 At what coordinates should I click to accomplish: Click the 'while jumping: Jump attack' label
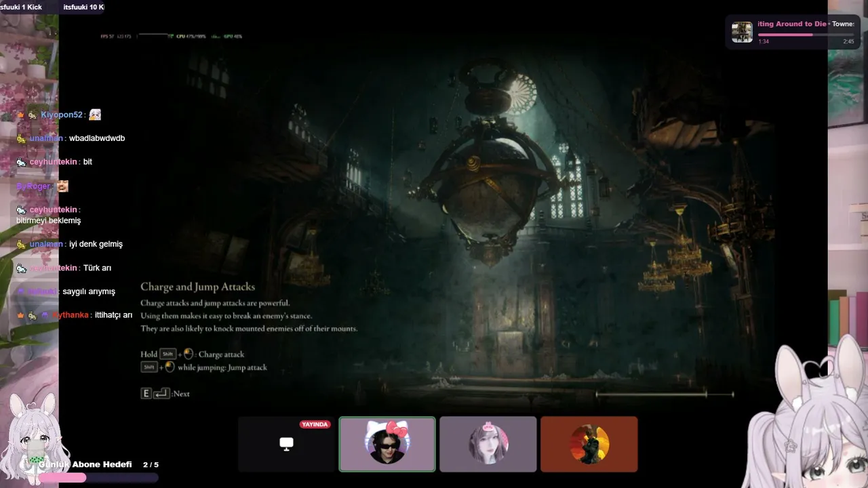pyautogui.click(x=222, y=367)
